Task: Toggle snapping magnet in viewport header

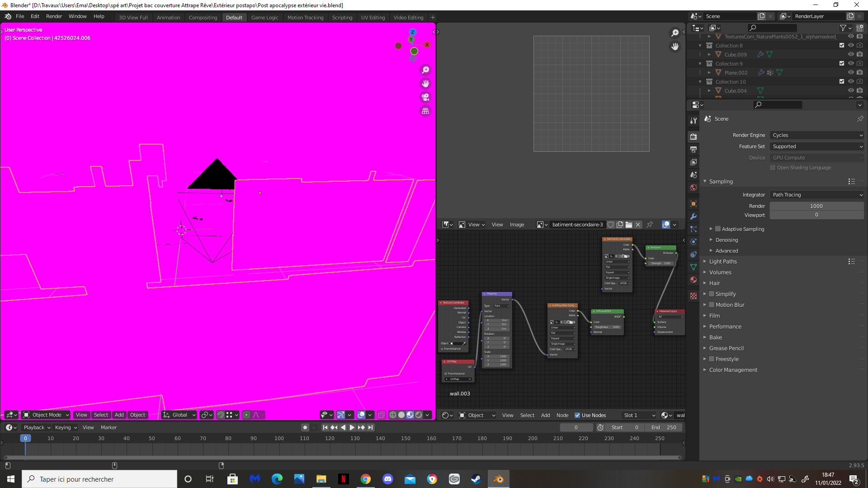Action: pyautogui.click(x=221, y=415)
